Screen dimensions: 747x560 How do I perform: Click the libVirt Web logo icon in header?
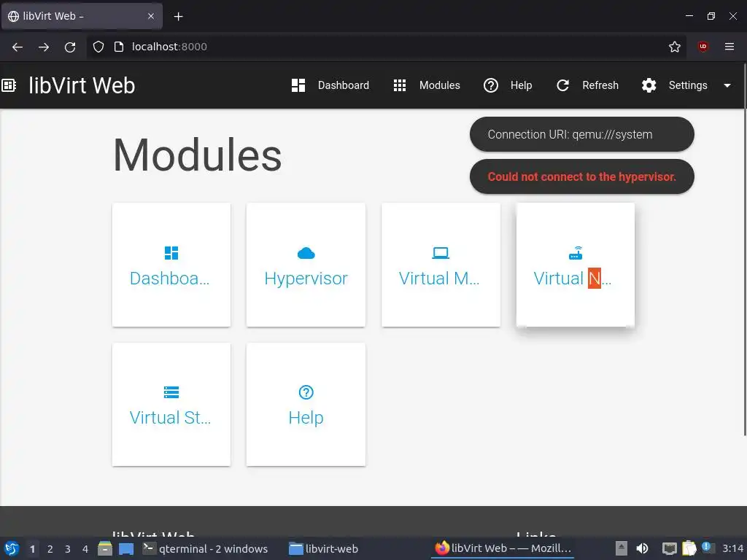point(9,85)
